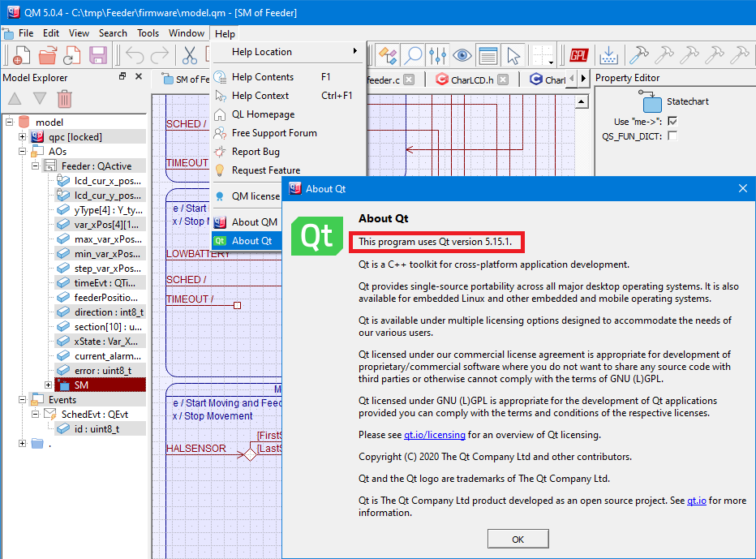Screen dimensions: 756x559
Task: Open the qt.io/licensing link
Action: (x=436, y=435)
